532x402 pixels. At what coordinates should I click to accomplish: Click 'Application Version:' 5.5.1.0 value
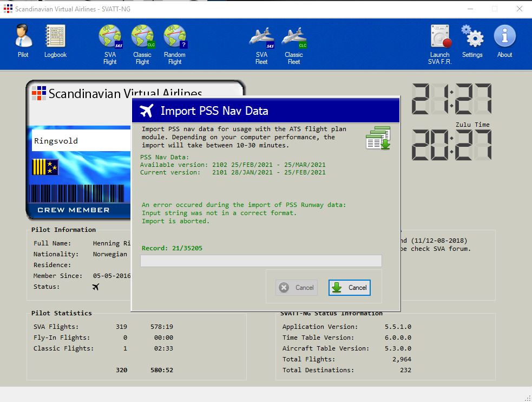coord(398,327)
